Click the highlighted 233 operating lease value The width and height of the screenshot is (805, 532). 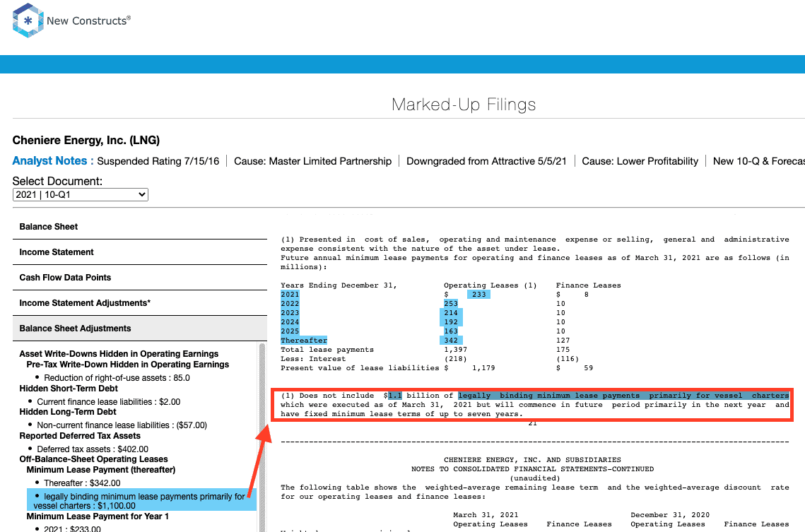click(x=478, y=295)
